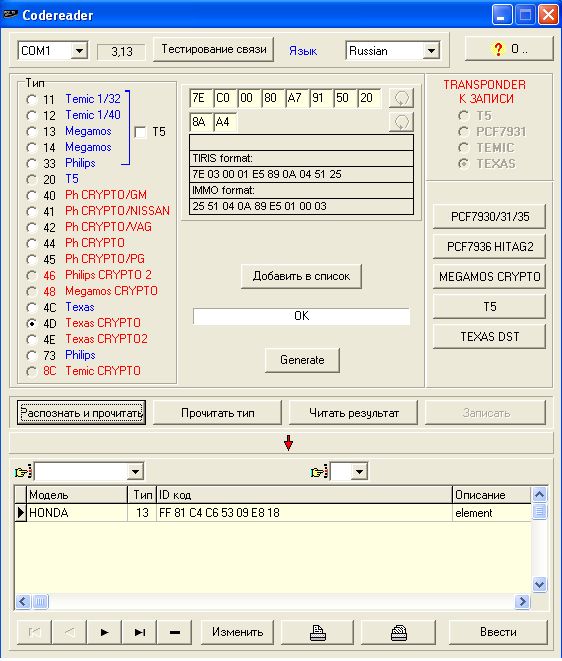Image resolution: width=562 pixels, height=661 pixels.
Task: Select type 45 Ph CRYPTO/PG radio button
Action: pyautogui.click(x=31, y=259)
